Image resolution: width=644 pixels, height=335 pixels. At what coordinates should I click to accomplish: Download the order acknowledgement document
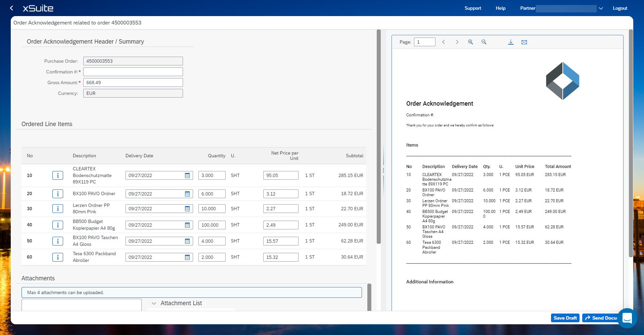tap(511, 42)
